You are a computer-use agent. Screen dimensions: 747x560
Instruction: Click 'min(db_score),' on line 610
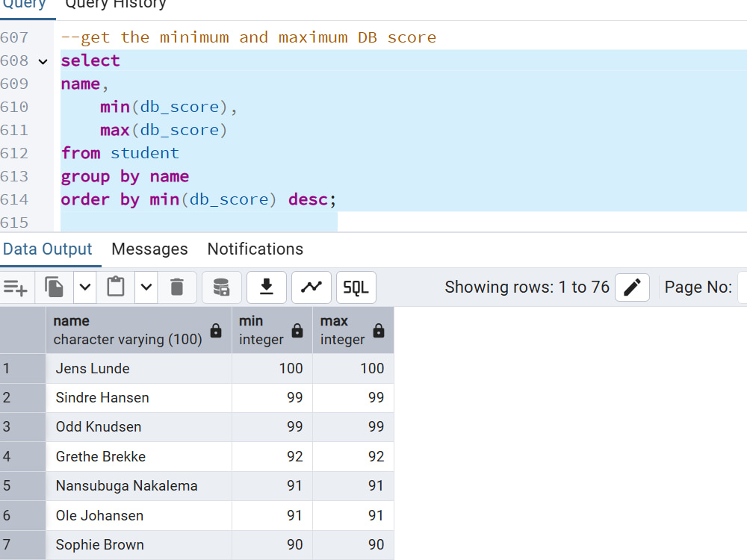coord(169,107)
